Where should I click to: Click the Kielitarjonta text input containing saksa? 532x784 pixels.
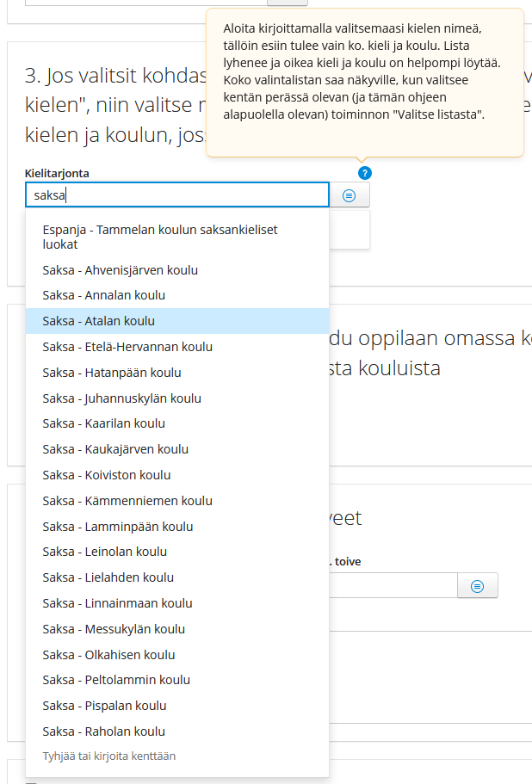[x=176, y=195]
